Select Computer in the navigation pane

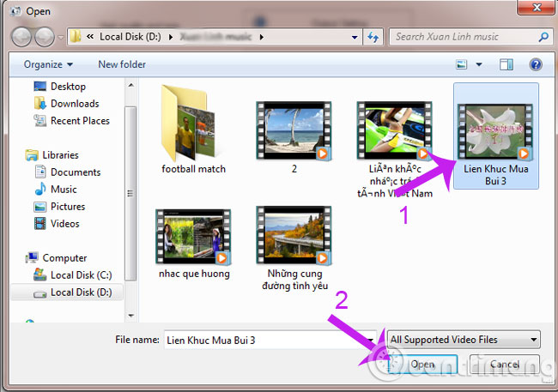point(64,258)
